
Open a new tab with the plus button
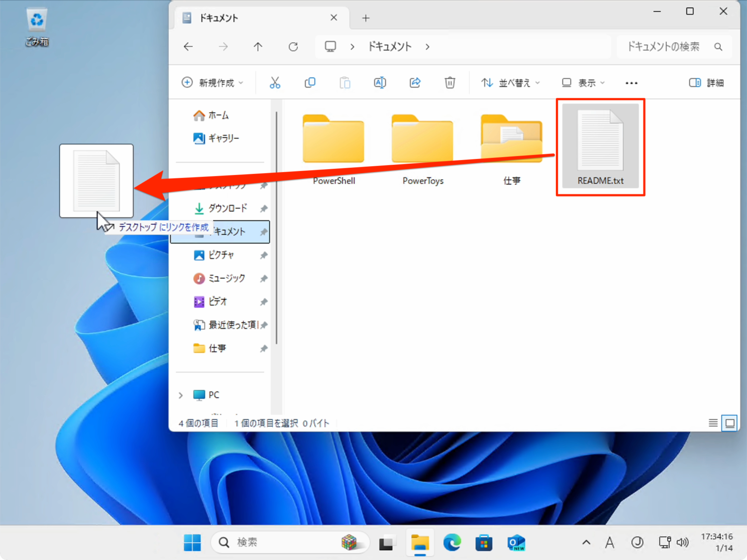365,18
